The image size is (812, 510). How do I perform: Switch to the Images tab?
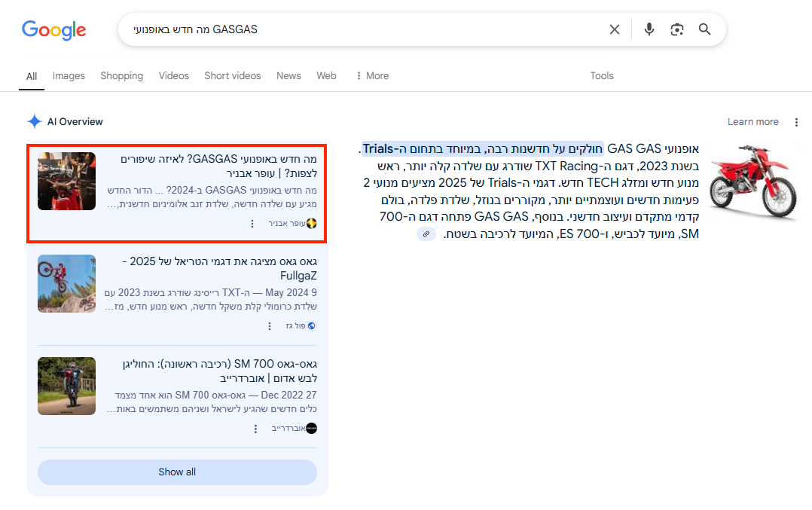(69, 75)
